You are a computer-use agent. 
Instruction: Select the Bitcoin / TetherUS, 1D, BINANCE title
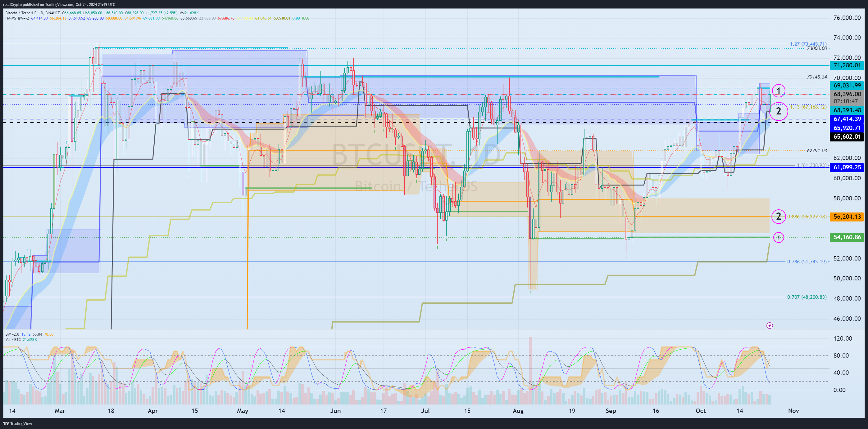coord(33,13)
